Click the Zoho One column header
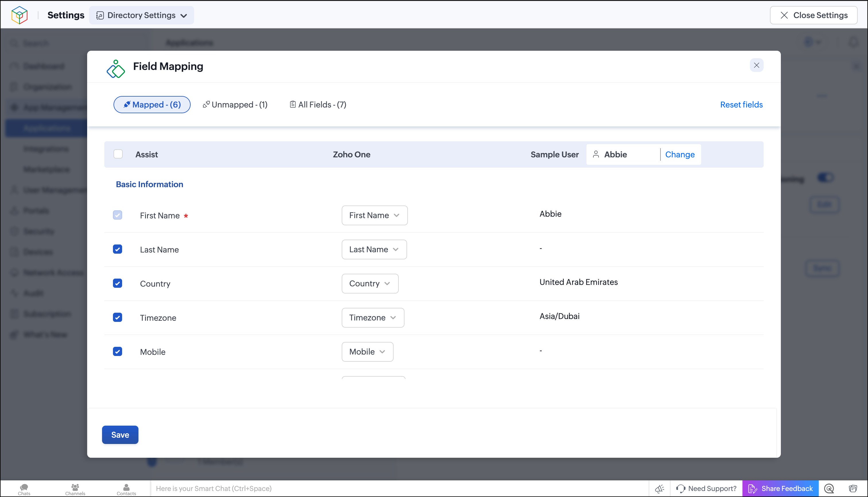This screenshot has width=868, height=497. coord(351,154)
